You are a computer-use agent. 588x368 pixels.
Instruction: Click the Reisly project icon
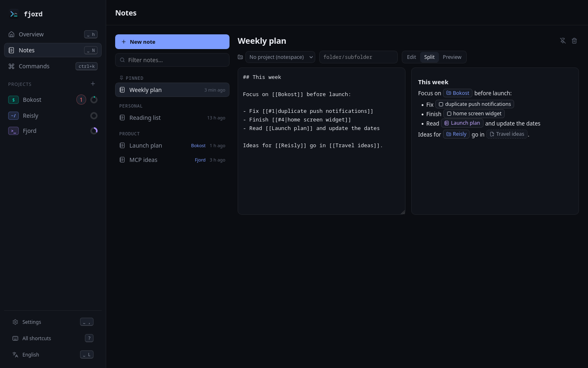(13, 116)
